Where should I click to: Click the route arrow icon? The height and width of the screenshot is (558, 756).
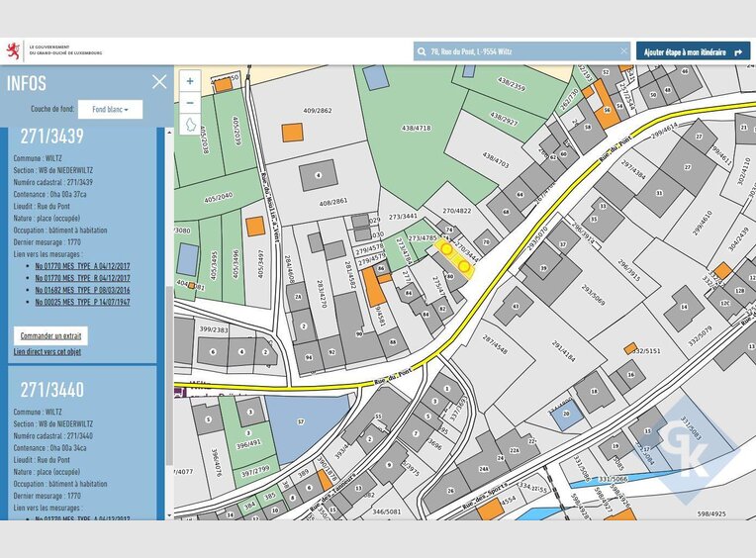(738, 51)
